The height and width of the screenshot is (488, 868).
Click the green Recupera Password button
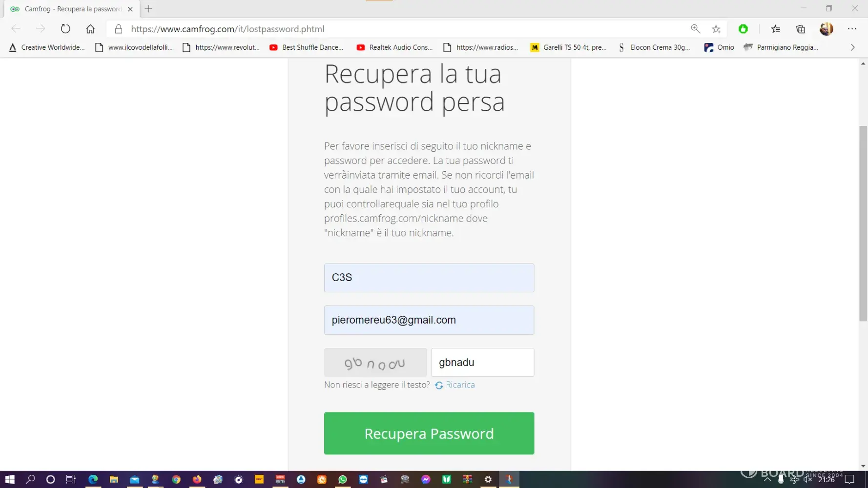click(x=429, y=433)
